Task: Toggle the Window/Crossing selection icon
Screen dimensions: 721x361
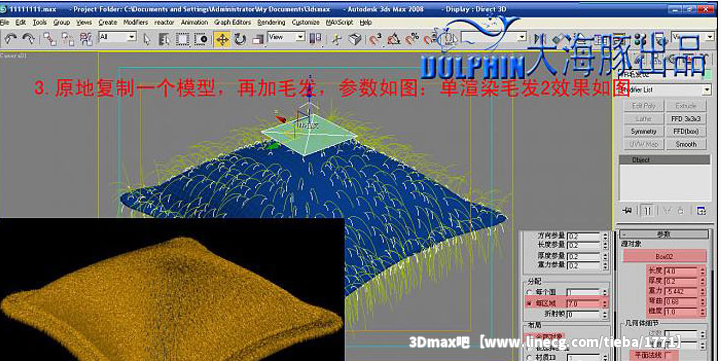Action: point(201,40)
